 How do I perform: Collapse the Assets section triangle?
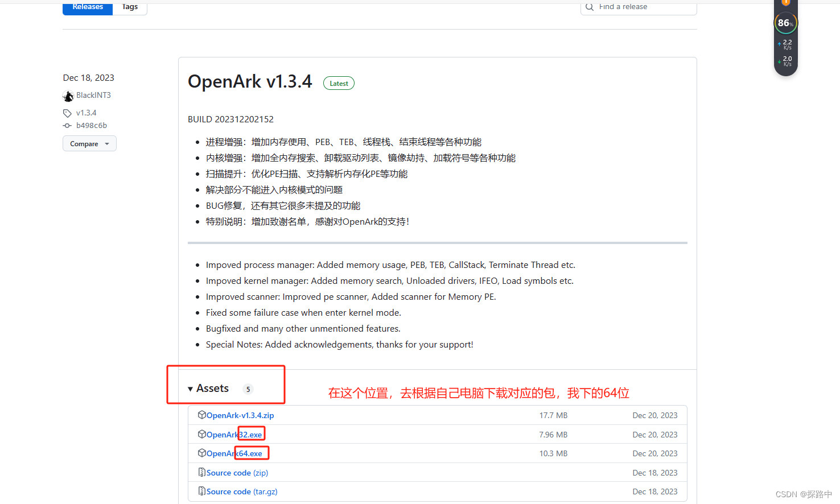click(190, 389)
